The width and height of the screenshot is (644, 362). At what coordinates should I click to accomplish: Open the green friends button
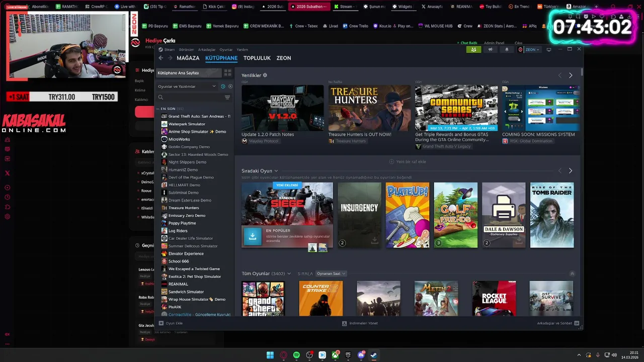(x=473, y=49)
